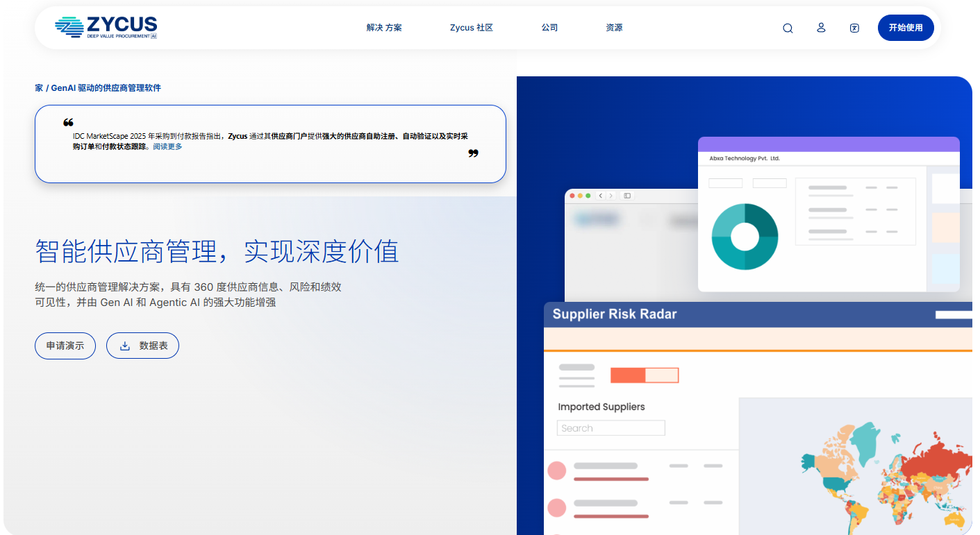Open the search magnifier icon

(x=788, y=28)
